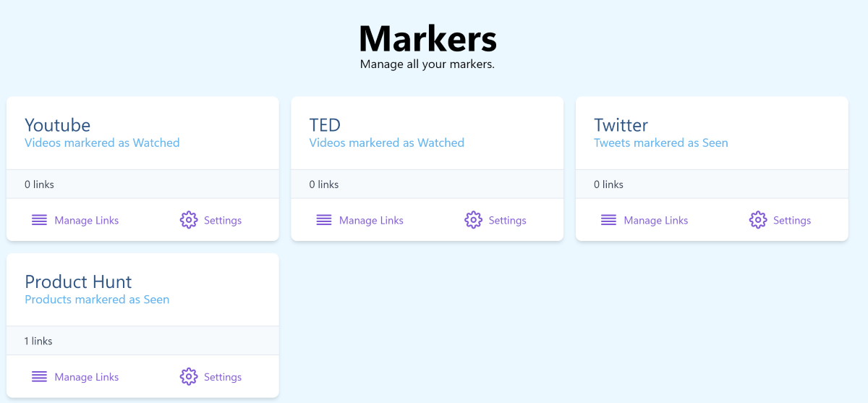Open Settings text link for Product Hunt marker
The height and width of the screenshot is (403, 868).
tap(223, 377)
